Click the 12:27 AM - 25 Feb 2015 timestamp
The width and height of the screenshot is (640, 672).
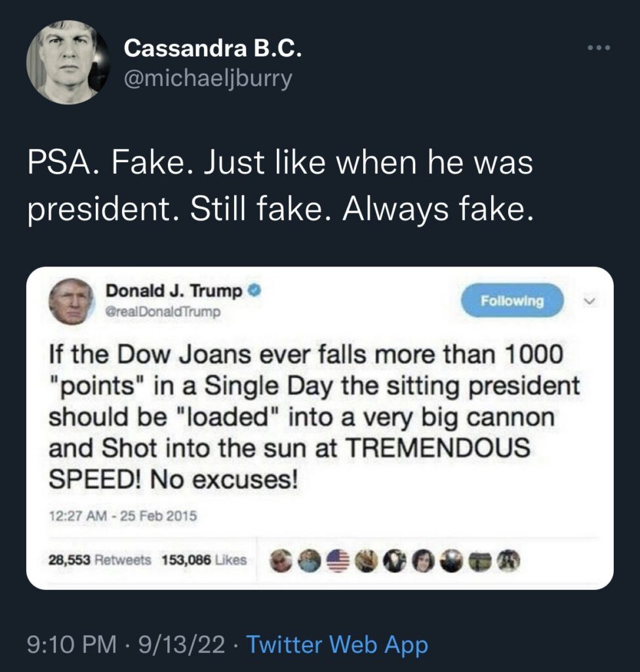click(x=123, y=516)
